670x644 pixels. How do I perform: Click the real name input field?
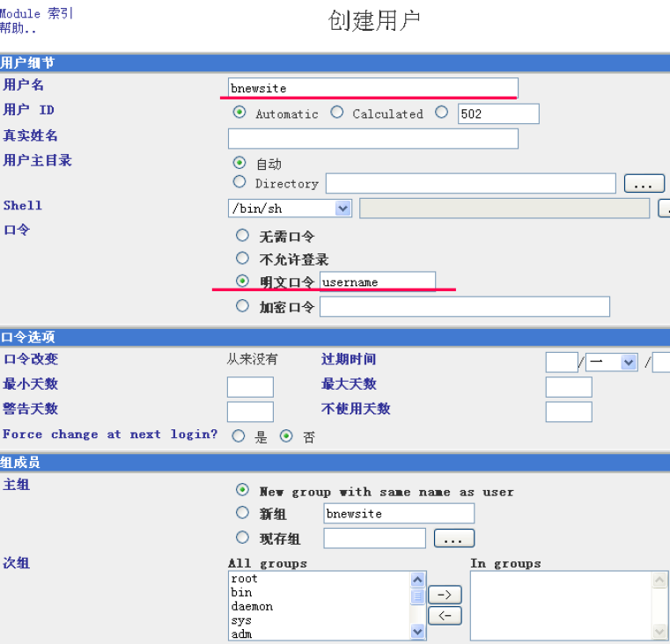pos(372,138)
